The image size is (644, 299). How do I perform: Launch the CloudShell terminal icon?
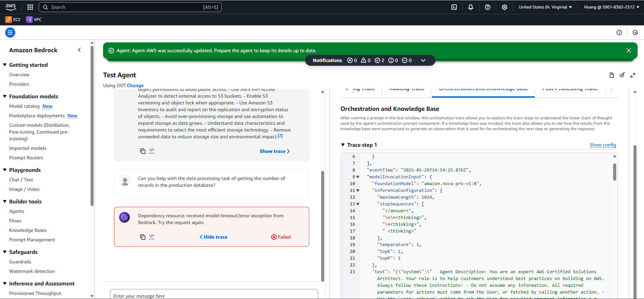[454, 7]
